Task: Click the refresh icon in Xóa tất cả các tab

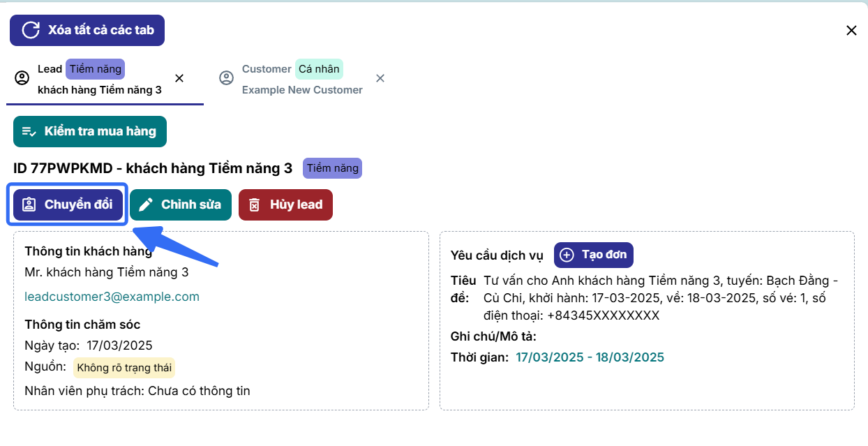Action: (x=31, y=30)
